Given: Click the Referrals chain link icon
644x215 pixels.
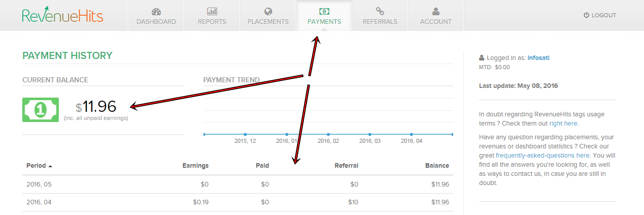Looking at the screenshot, I should pos(380,11).
